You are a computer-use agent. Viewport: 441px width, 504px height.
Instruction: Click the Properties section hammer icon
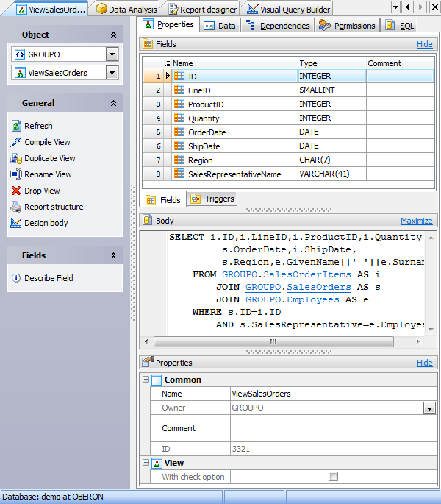[148, 362]
